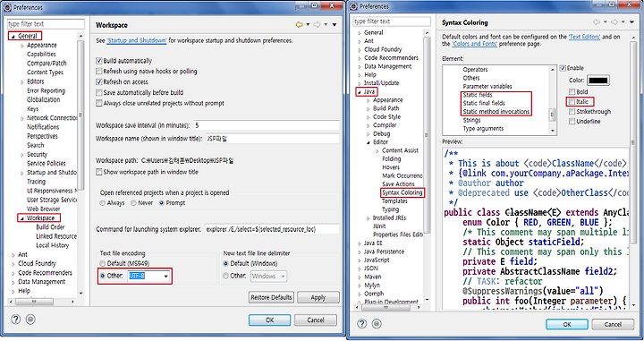The image size is (644, 341).
Task: Open view menu triangle on Syntax Coloring header
Action: click(x=631, y=22)
